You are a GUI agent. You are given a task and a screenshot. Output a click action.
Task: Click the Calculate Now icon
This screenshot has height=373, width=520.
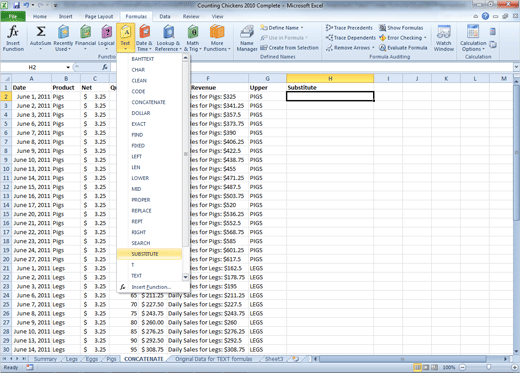[x=493, y=32]
